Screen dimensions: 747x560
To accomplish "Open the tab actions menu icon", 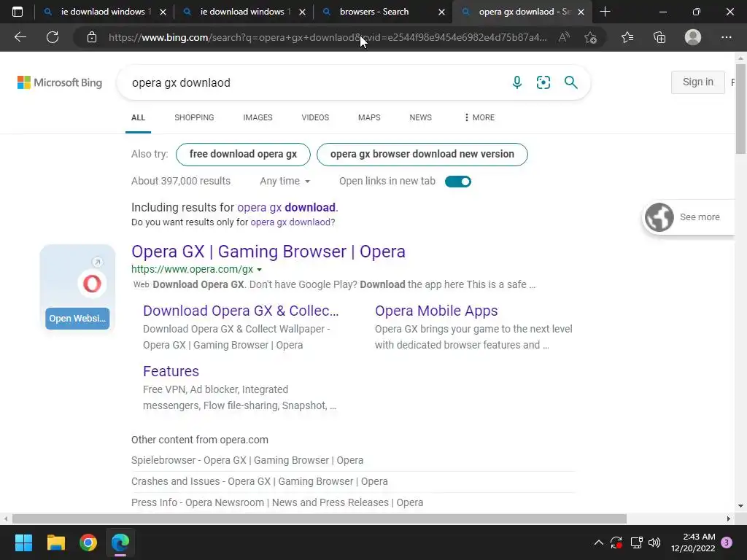I will click(18, 12).
